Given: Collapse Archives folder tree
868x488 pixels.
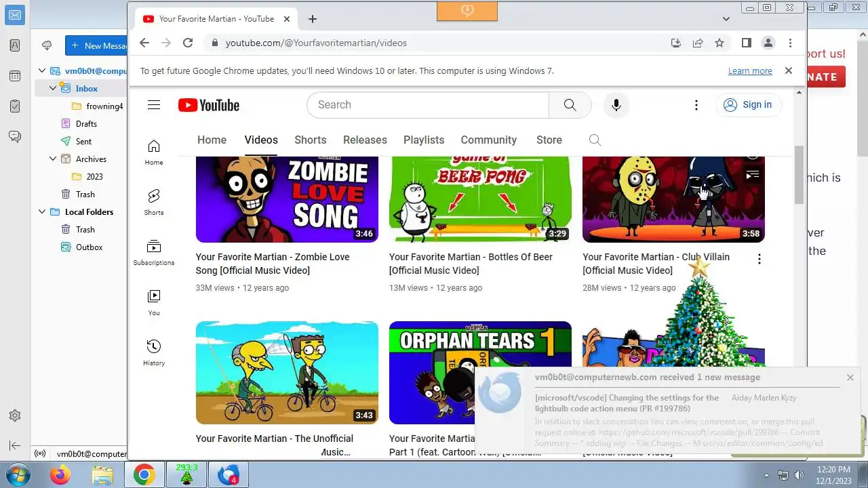Looking at the screenshot, I should click(x=53, y=159).
